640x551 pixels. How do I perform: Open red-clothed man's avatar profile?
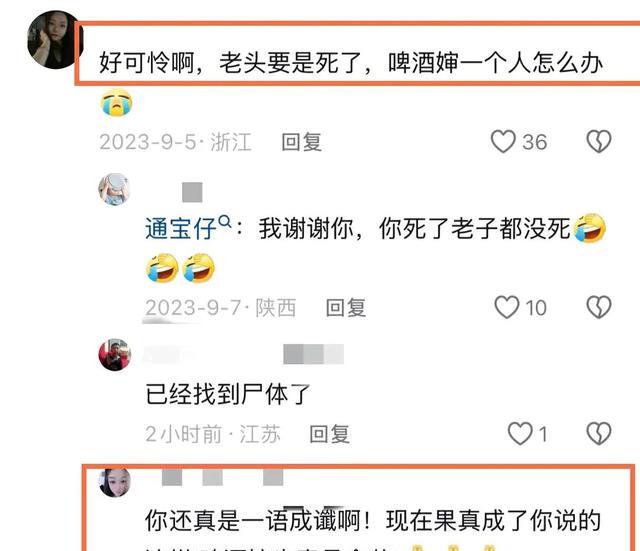coord(115,355)
